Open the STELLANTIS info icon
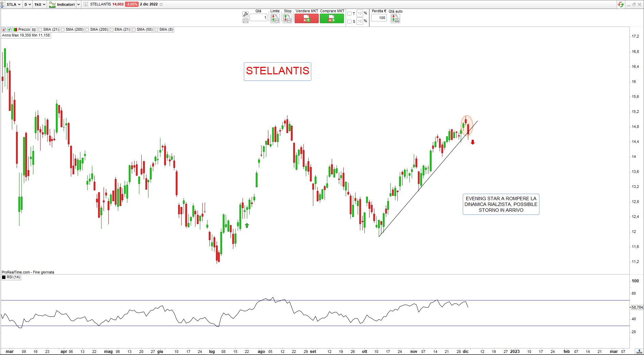The width and height of the screenshot is (644, 355). click(x=85, y=4)
